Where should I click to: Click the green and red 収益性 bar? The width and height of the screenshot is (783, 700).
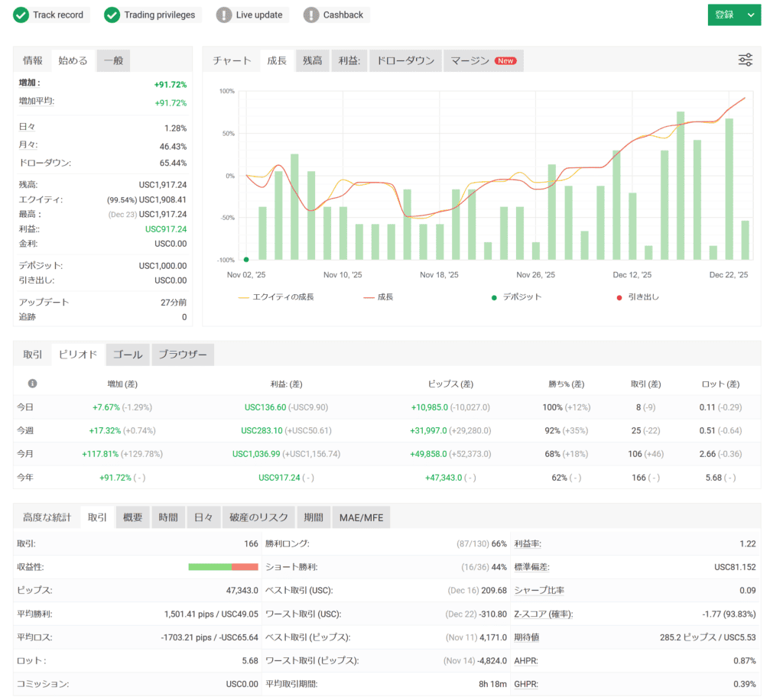[x=223, y=566]
